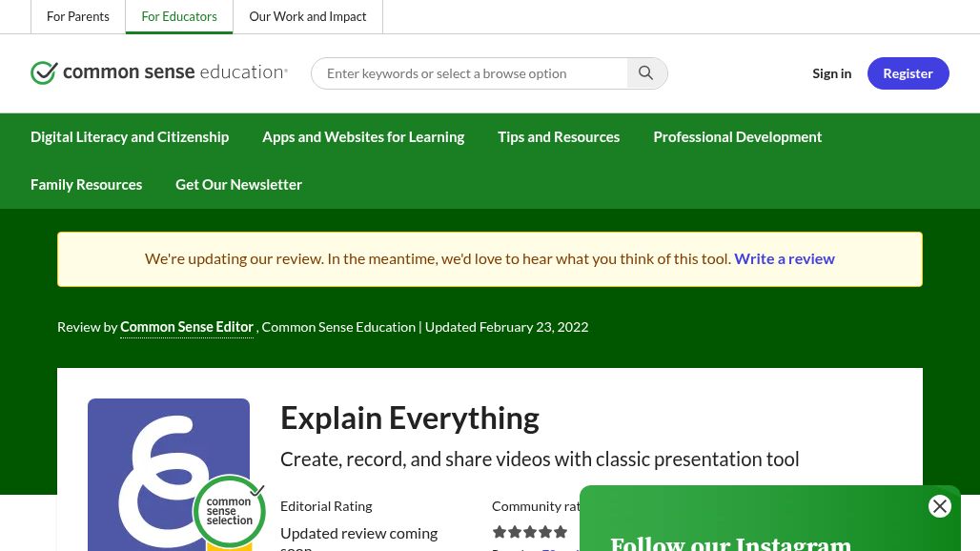This screenshot has height=551, width=980.
Task: Click the Register button
Action: click(908, 72)
